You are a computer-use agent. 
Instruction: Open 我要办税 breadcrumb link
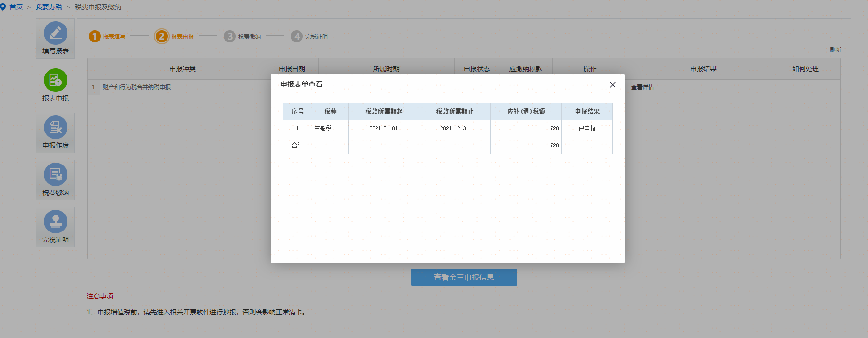pyautogui.click(x=49, y=7)
